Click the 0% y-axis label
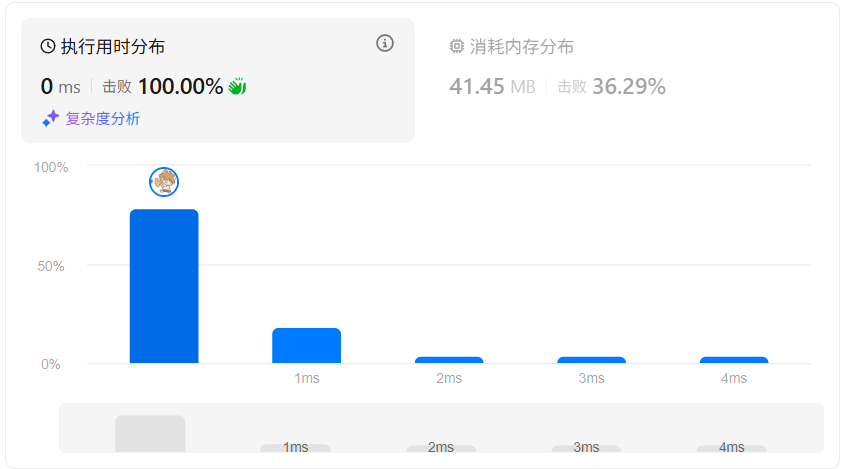The height and width of the screenshot is (469, 843). (x=51, y=364)
